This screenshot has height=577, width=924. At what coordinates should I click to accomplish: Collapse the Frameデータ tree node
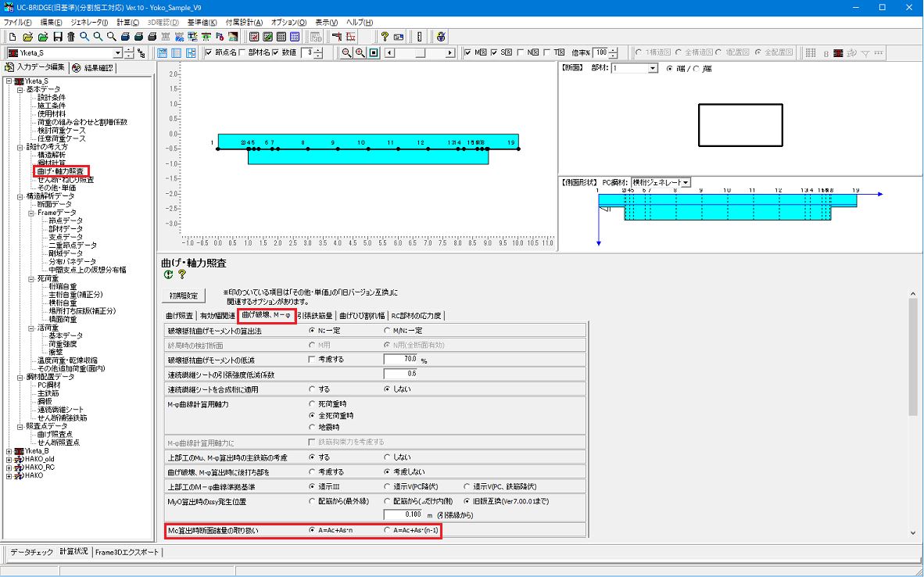(x=31, y=213)
